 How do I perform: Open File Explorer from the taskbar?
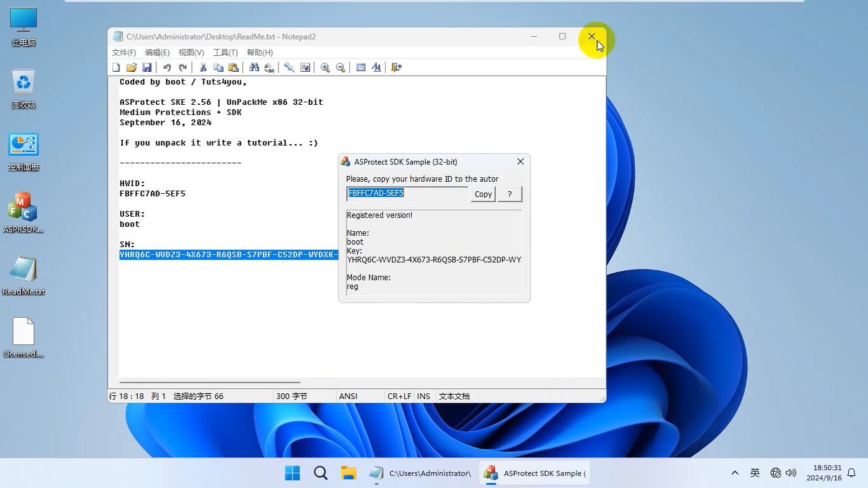click(x=348, y=473)
